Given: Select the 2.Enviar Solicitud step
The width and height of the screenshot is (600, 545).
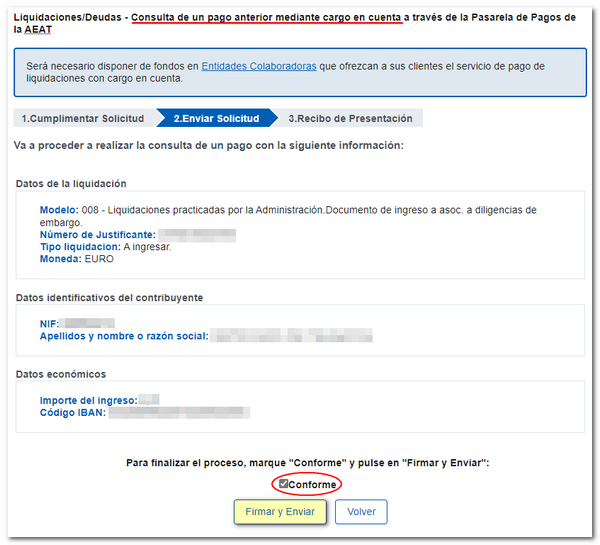Looking at the screenshot, I should coord(216,118).
